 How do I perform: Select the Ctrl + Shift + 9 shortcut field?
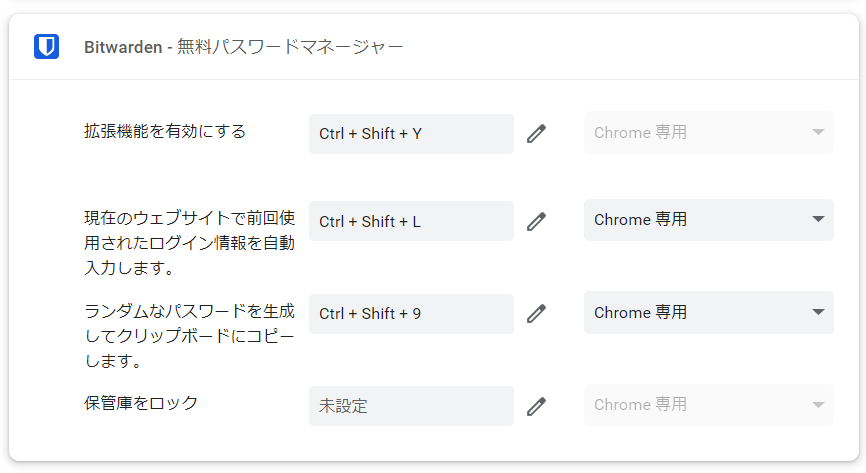point(410,313)
